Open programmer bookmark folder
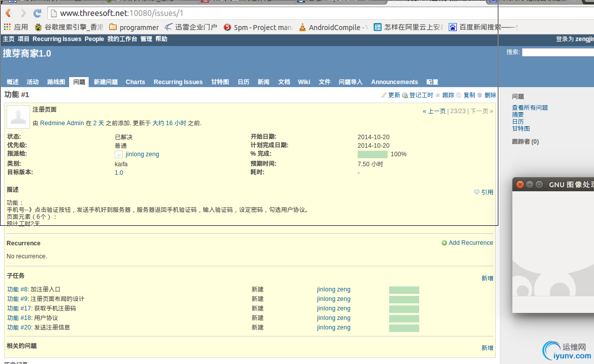Viewport: 594px width, 364px height. point(134,27)
